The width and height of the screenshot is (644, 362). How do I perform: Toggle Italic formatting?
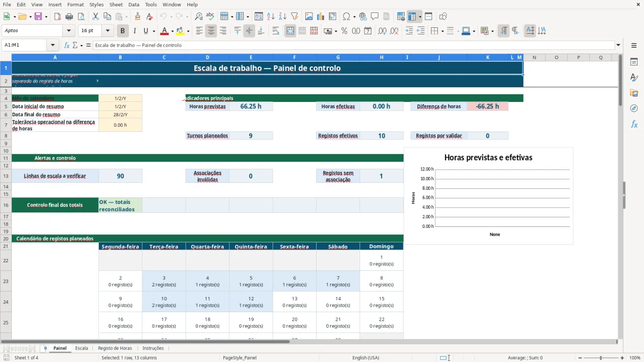coord(134,31)
